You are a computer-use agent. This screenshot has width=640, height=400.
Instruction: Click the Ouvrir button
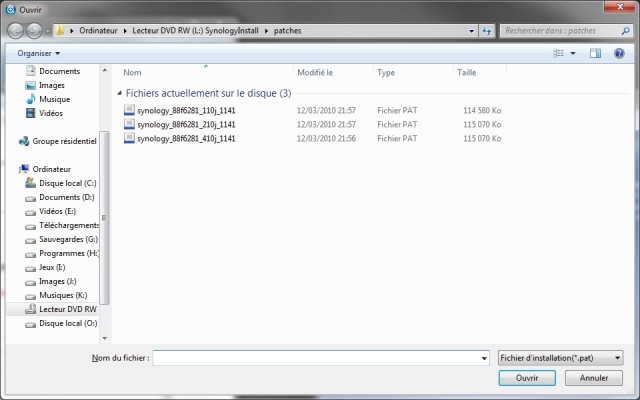[527, 378]
